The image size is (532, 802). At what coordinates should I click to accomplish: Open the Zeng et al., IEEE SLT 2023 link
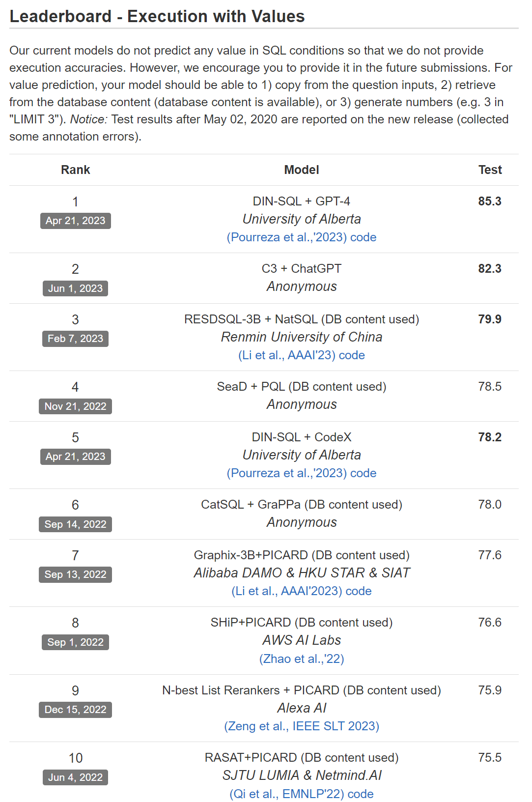click(x=302, y=726)
